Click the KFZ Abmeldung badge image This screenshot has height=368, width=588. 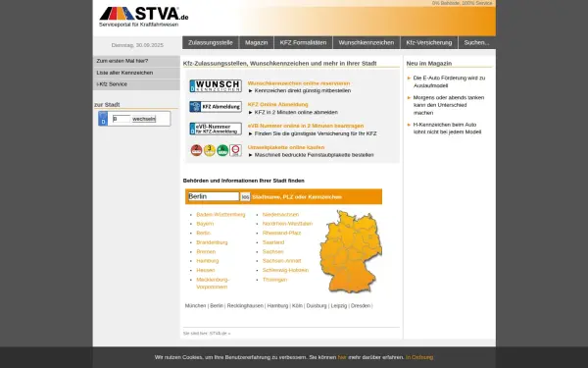coord(216,107)
